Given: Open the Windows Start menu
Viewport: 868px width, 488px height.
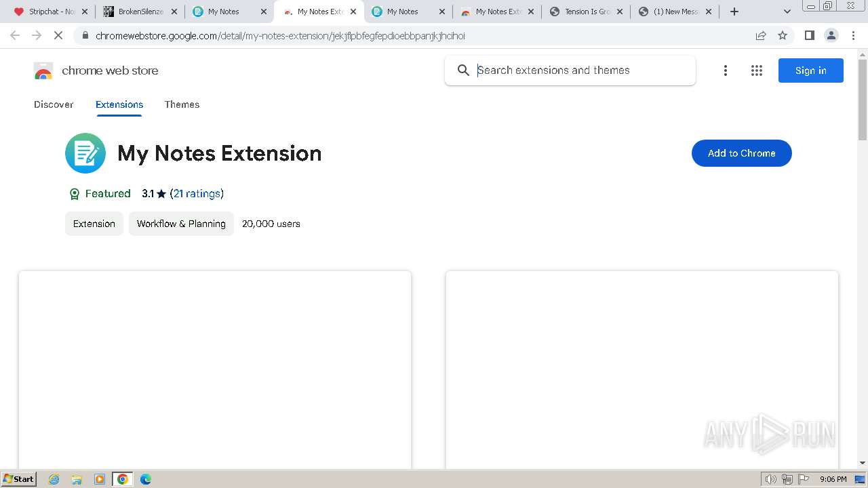Looking at the screenshot, I should coord(19,479).
